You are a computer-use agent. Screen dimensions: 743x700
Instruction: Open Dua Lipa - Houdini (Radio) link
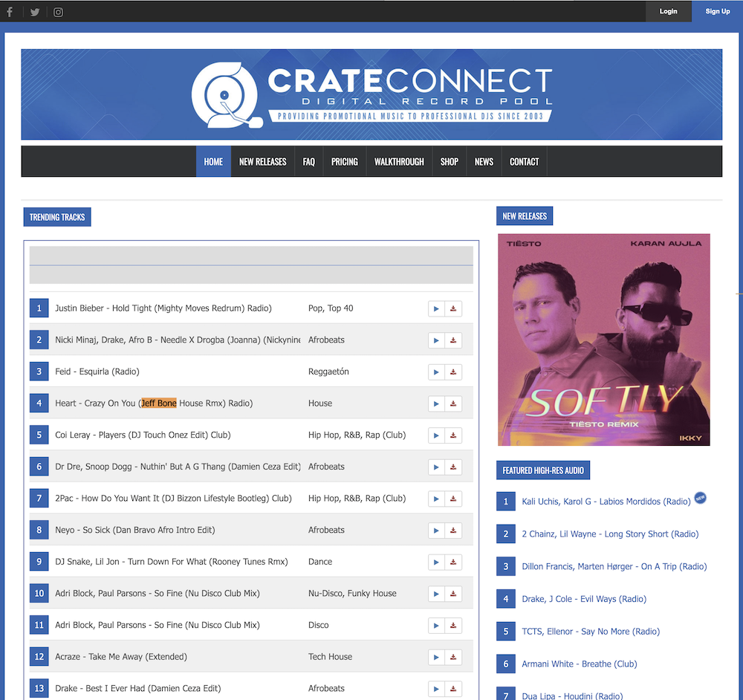[572, 696]
